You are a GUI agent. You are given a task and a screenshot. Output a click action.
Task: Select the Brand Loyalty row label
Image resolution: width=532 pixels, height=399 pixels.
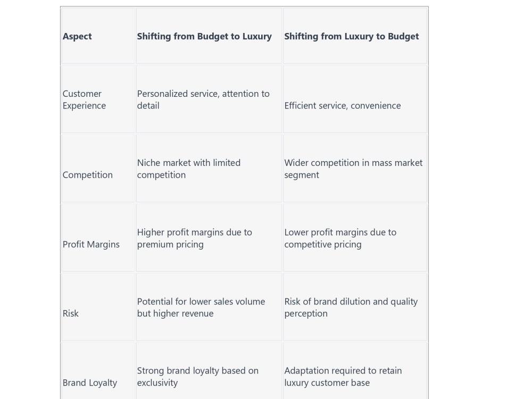[89, 383]
